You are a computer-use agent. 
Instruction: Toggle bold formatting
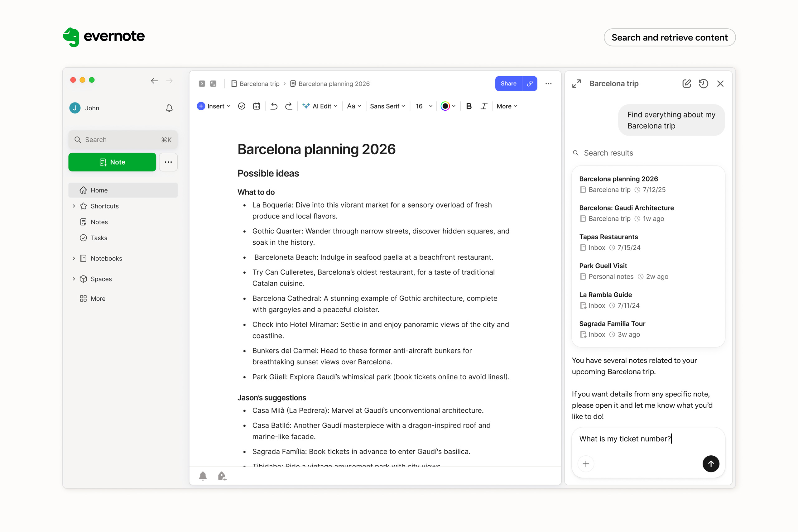[469, 106]
